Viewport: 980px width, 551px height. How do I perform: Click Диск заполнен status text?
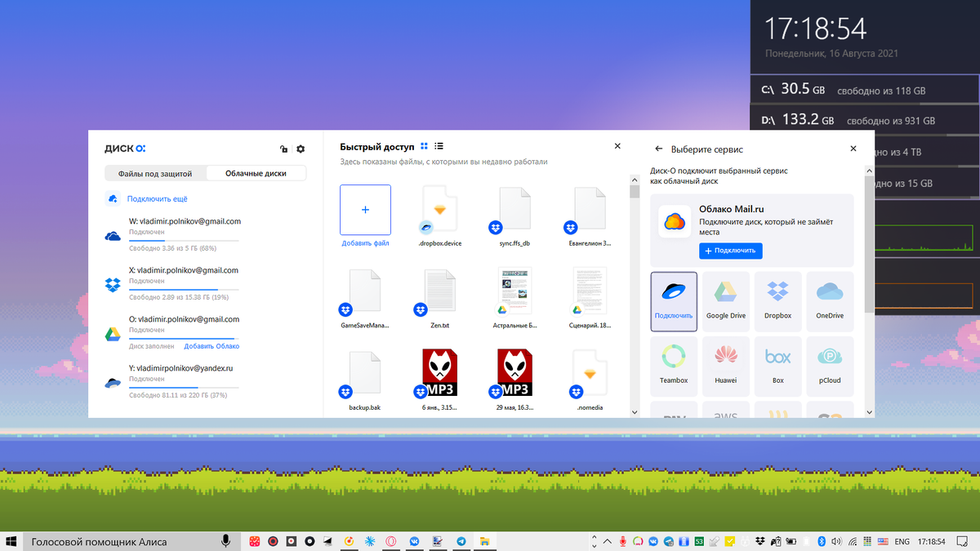pyautogui.click(x=151, y=346)
